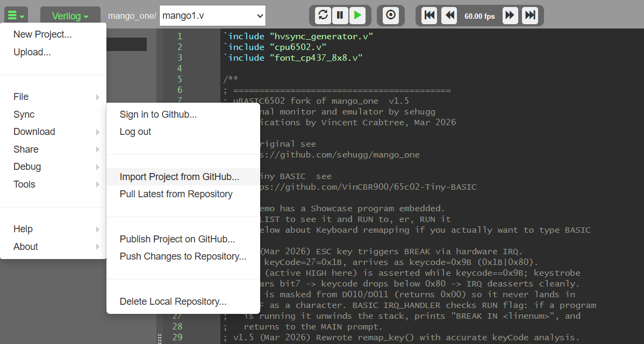Click the fast forward icon

510,16
